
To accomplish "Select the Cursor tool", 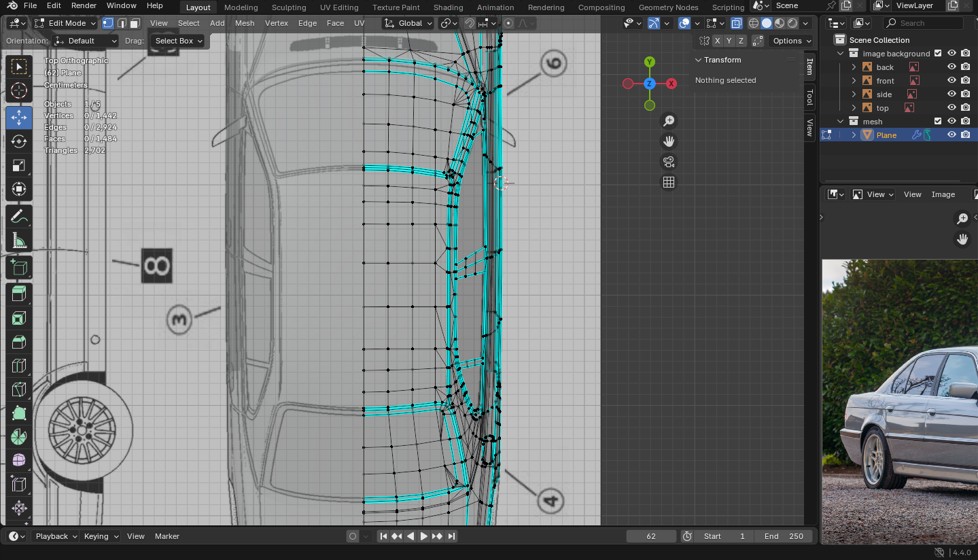I will pos(19,90).
